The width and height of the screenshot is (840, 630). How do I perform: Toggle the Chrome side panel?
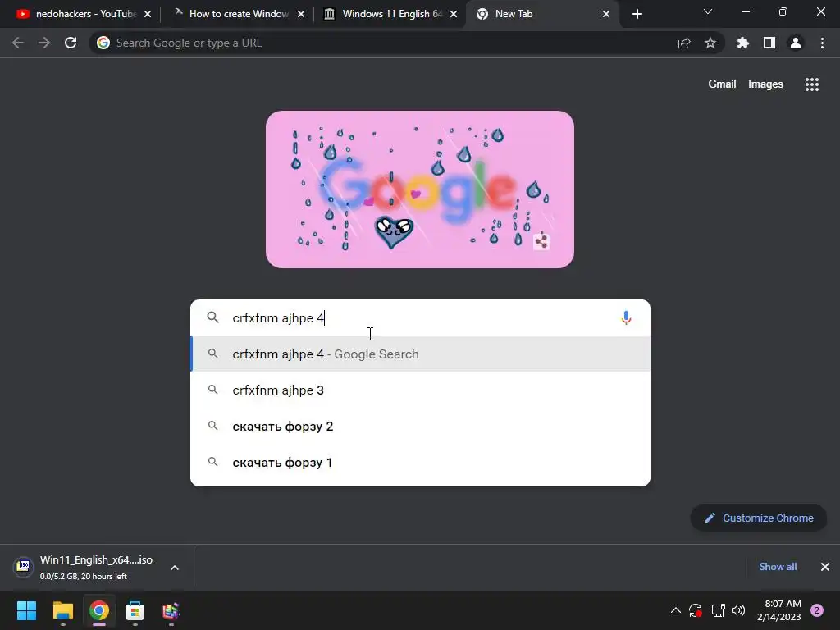(769, 43)
